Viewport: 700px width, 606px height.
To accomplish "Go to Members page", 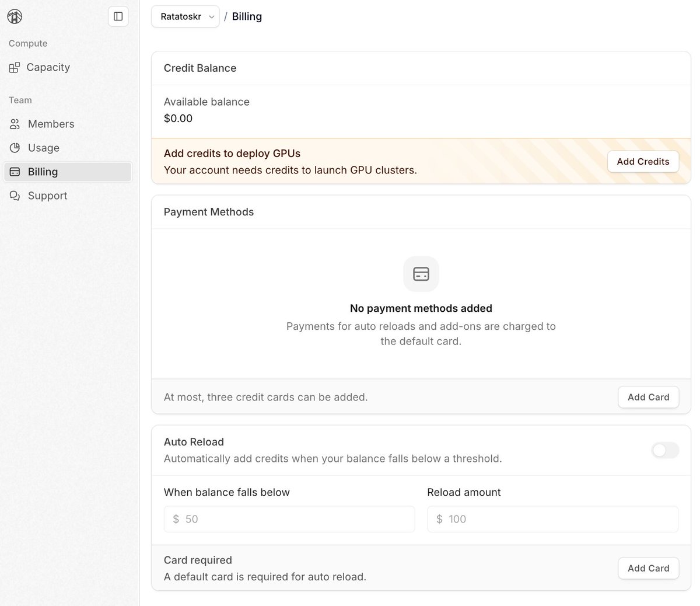I will coord(69,124).
